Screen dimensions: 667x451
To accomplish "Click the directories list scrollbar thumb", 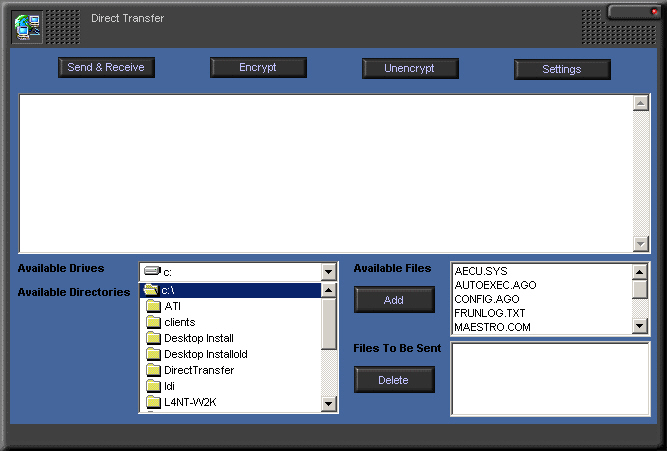I will pos(328,323).
